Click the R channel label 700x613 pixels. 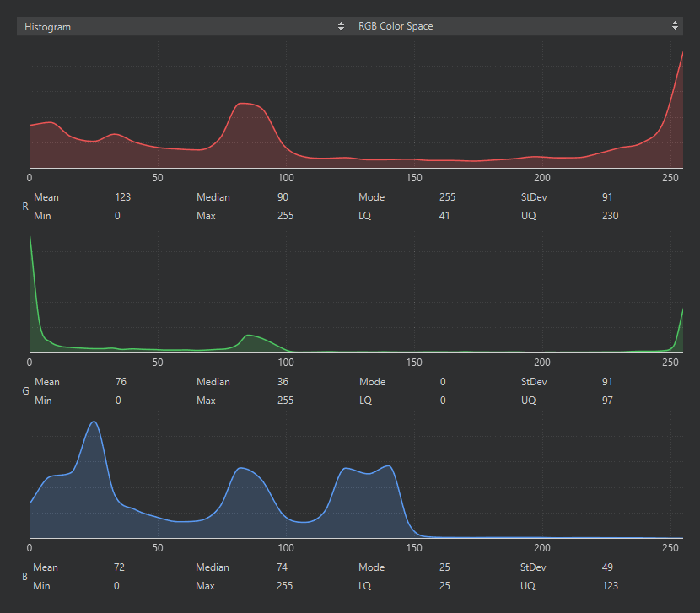(x=25, y=207)
